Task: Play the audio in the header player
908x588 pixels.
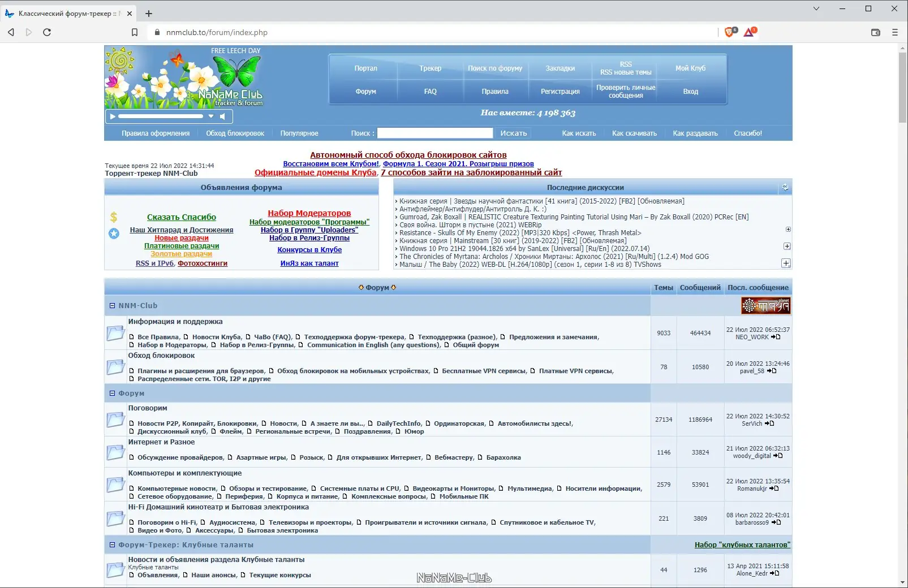Action: (113, 116)
